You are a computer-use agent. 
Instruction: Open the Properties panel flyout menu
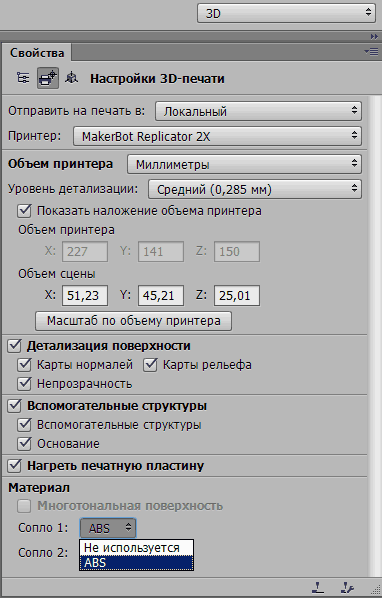[371, 51]
